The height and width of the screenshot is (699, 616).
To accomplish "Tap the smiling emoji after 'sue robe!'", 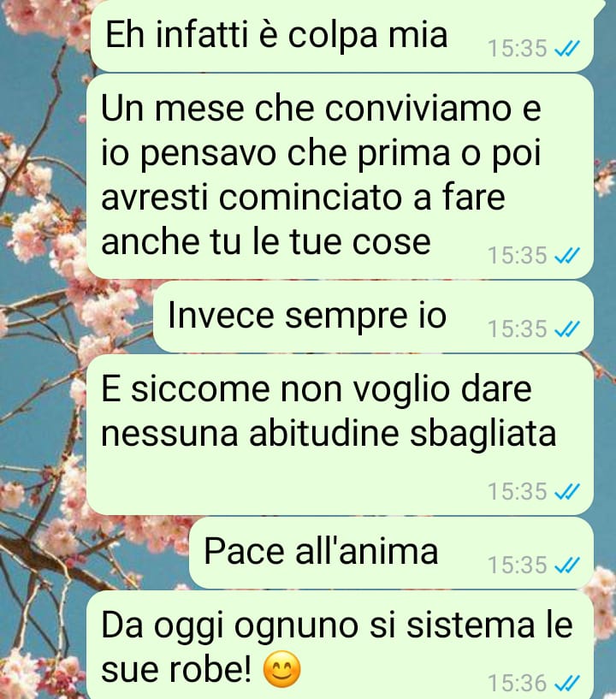I will click(281, 670).
